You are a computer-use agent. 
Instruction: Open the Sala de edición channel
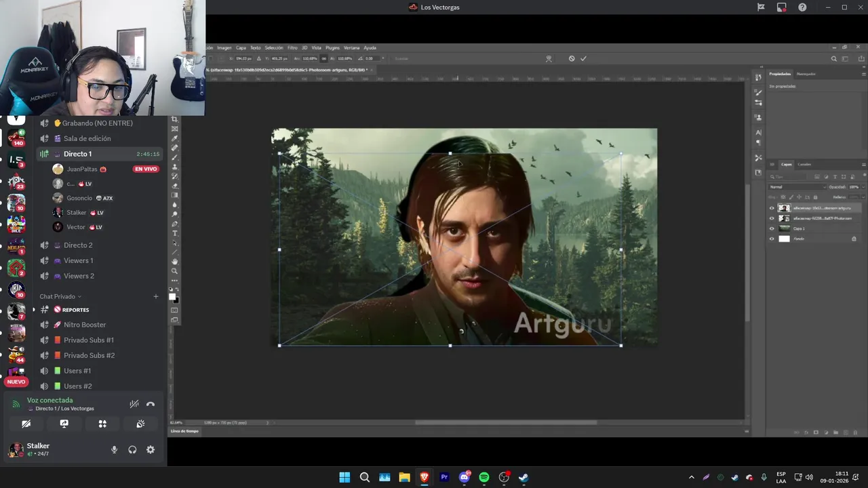point(87,138)
